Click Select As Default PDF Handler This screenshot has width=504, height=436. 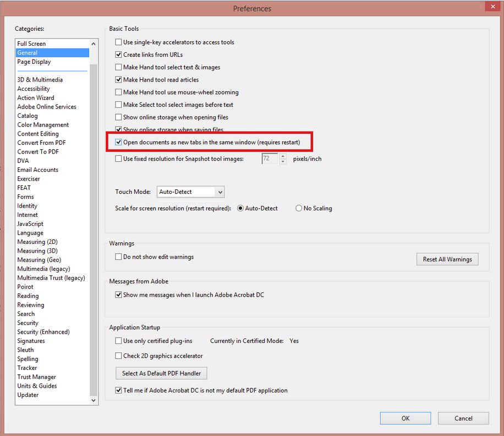pyautogui.click(x=161, y=373)
